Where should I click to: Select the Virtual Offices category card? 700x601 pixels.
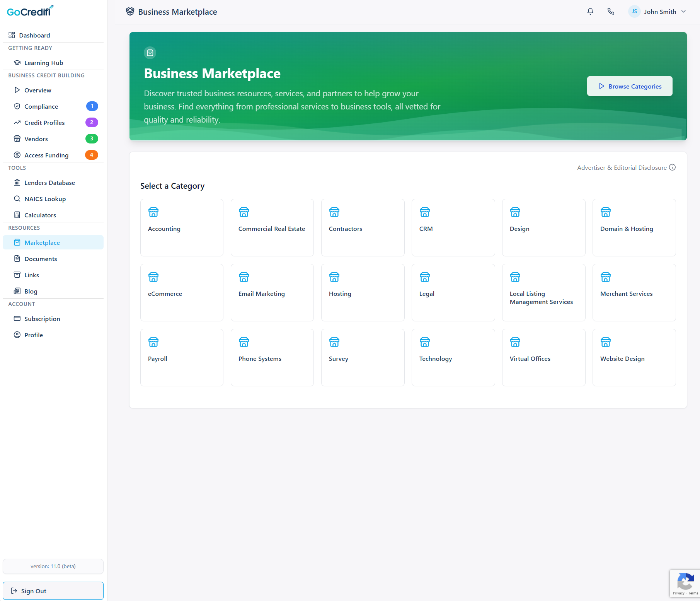click(543, 357)
